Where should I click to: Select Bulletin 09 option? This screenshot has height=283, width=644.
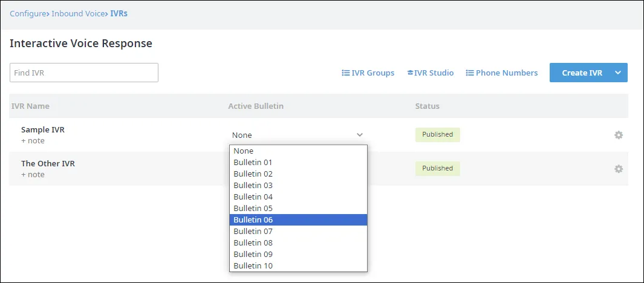tap(298, 254)
